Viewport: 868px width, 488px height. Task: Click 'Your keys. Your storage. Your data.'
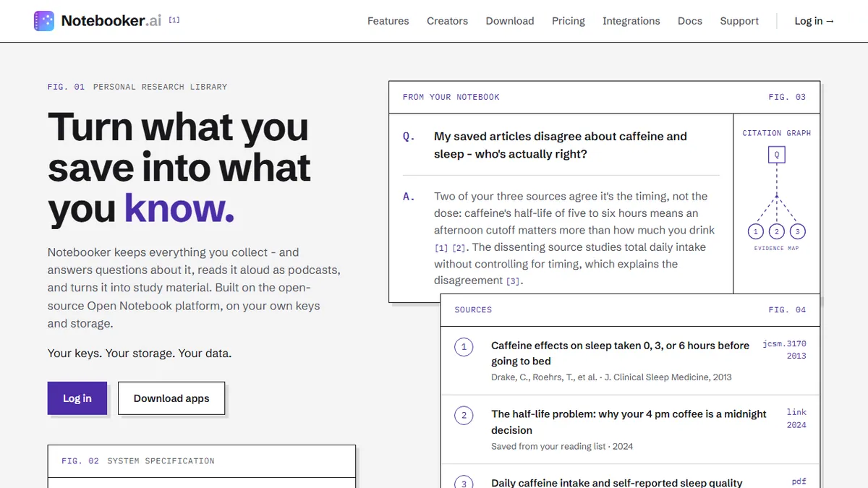(140, 354)
